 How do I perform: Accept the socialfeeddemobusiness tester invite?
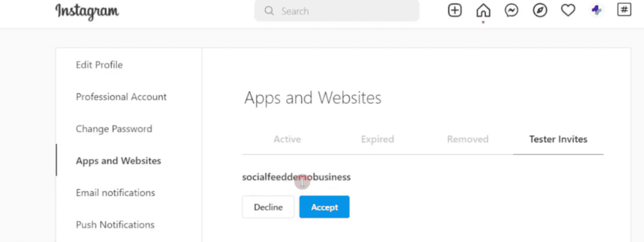pyautogui.click(x=325, y=207)
